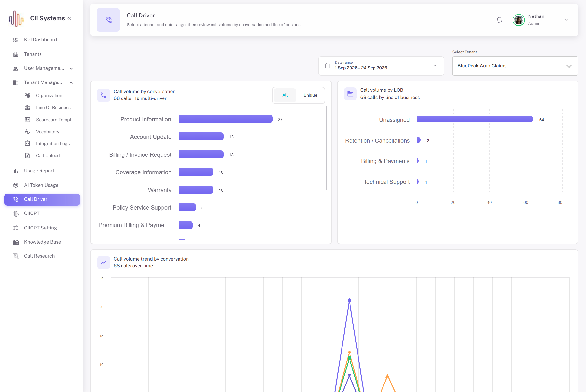586x392 pixels.
Task: Click the Scorecard Templates checklist icon
Action: 27,120
